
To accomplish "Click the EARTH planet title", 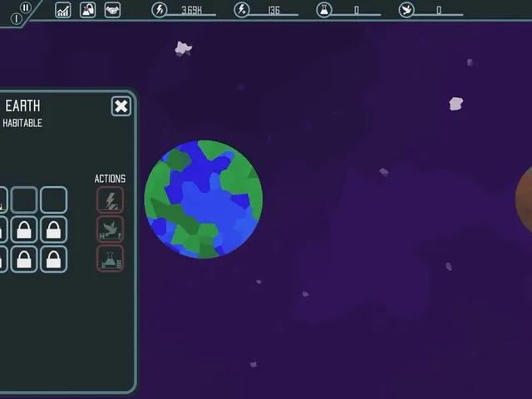I will [22, 106].
